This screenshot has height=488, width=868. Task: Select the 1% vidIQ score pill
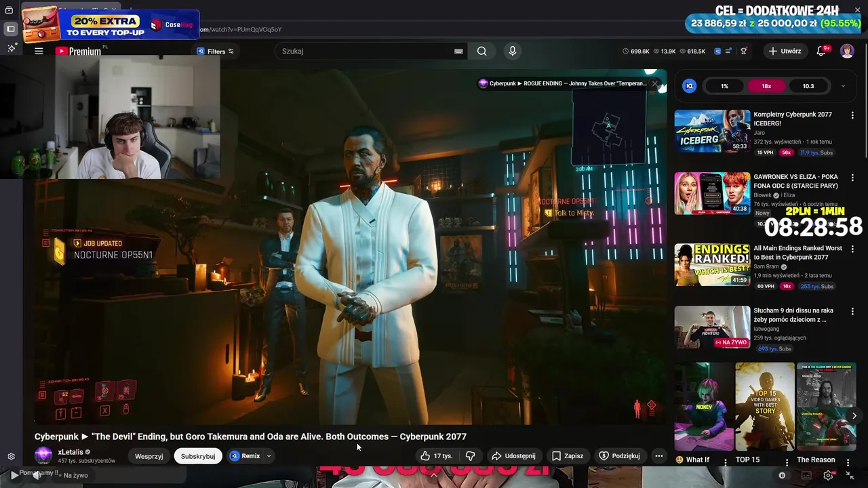[x=724, y=86]
